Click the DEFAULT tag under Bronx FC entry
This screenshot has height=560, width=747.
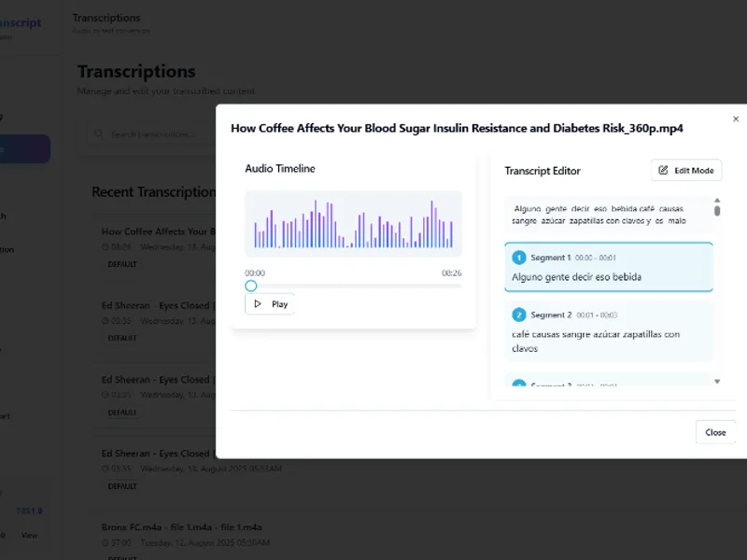(x=122, y=557)
